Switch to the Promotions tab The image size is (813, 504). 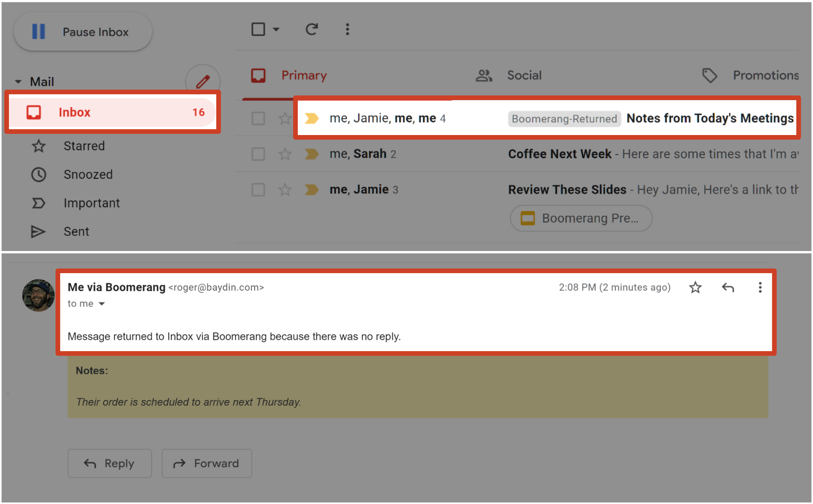click(765, 75)
